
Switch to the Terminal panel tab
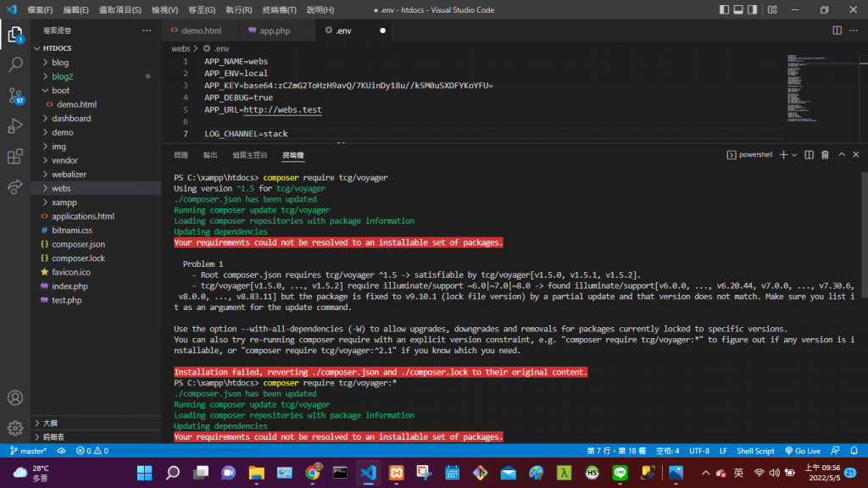(292, 155)
